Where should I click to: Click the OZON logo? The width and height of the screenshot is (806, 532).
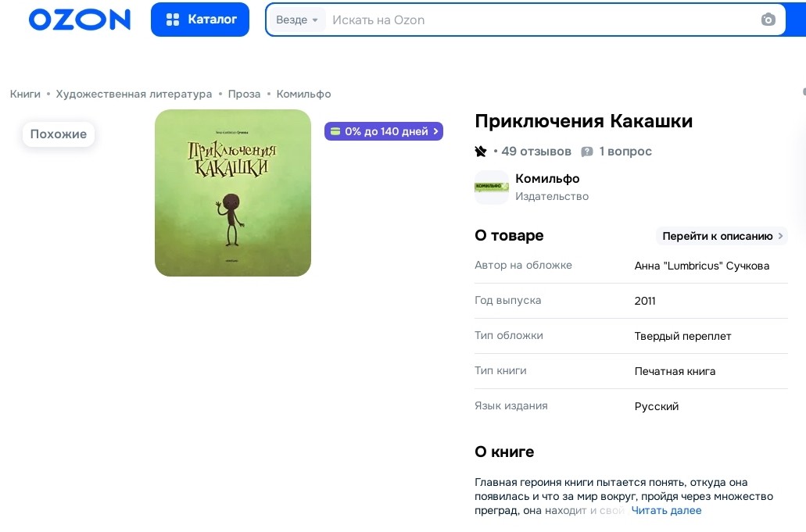(80, 20)
